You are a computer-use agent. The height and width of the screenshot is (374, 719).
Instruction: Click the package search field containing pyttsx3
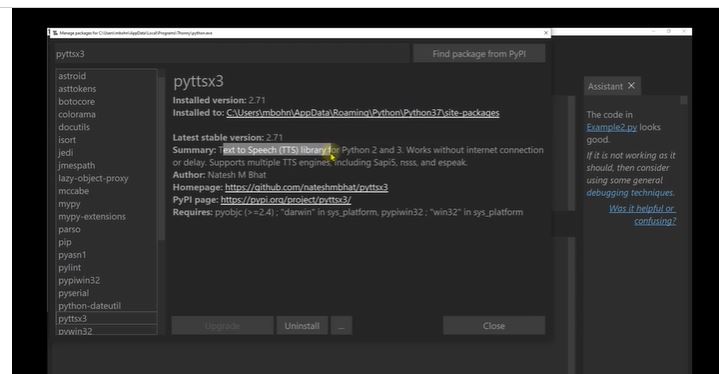[232, 54]
